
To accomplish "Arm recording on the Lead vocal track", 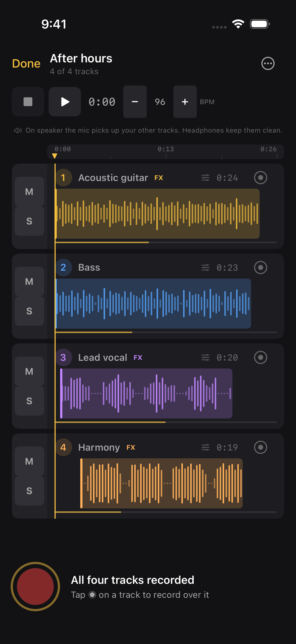I will (x=260, y=358).
